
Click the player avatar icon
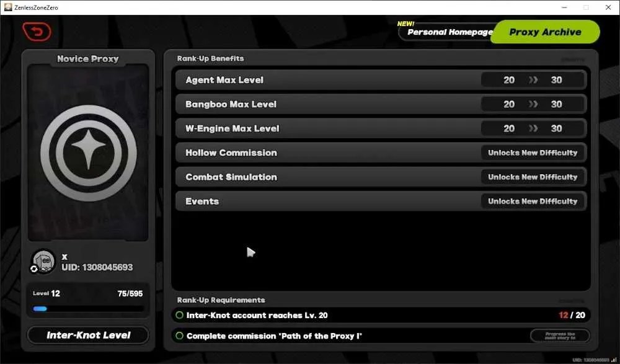(x=43, y=261)
